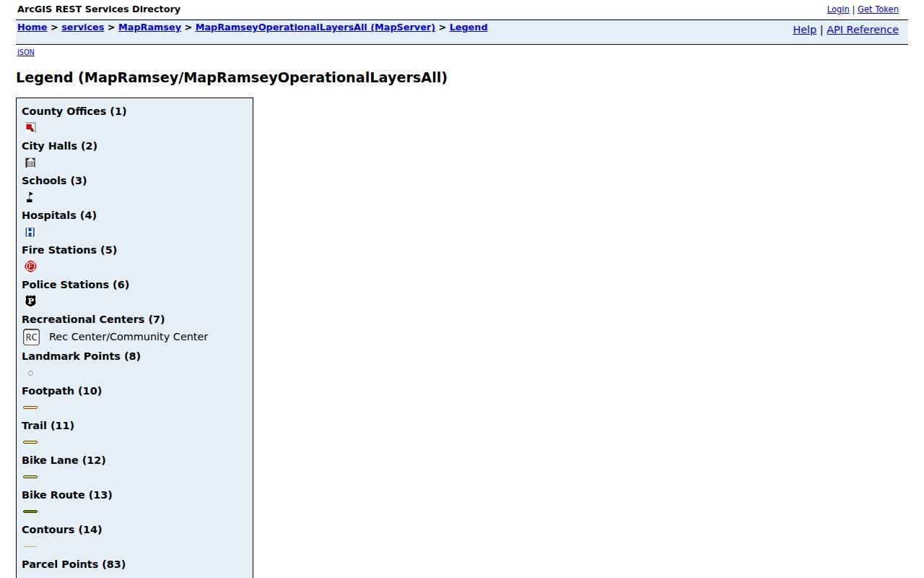Click the Legend breadcrumb link
The height and width of the screenshot is (578, 924).
(x=468, y=27)
